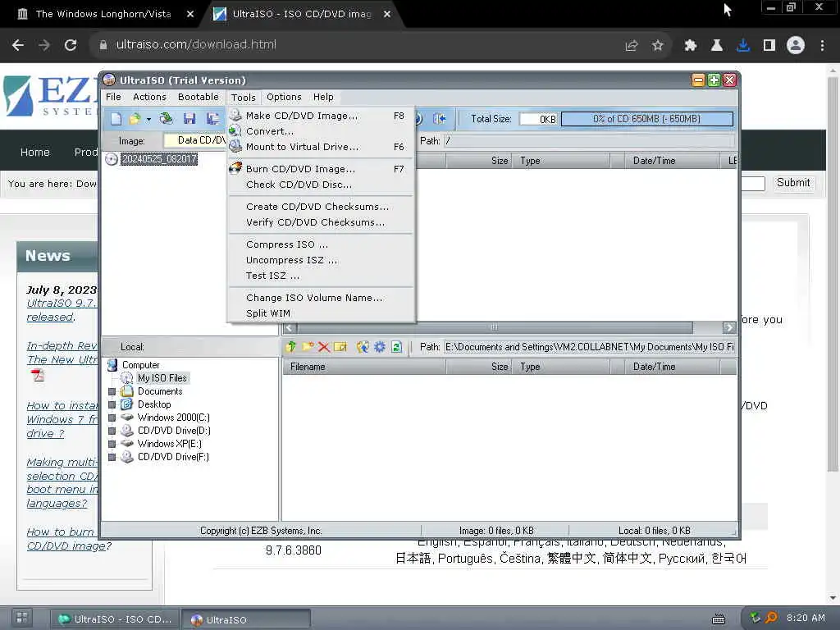This screenshot has width=840, height=630.
Task: Click the image Path field
Action: [589, 141]
